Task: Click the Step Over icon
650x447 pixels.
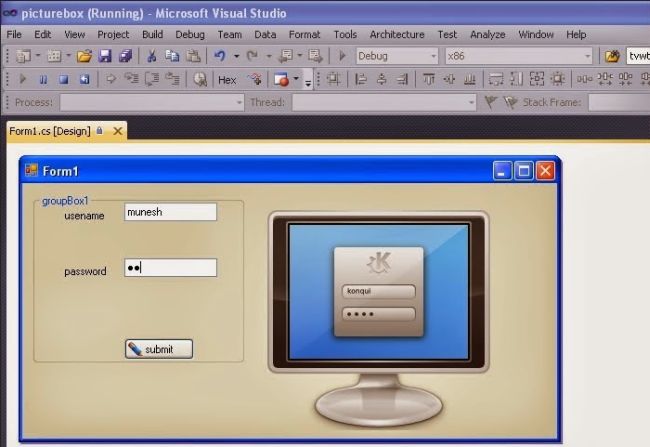Action: click(x=152, y=79)
